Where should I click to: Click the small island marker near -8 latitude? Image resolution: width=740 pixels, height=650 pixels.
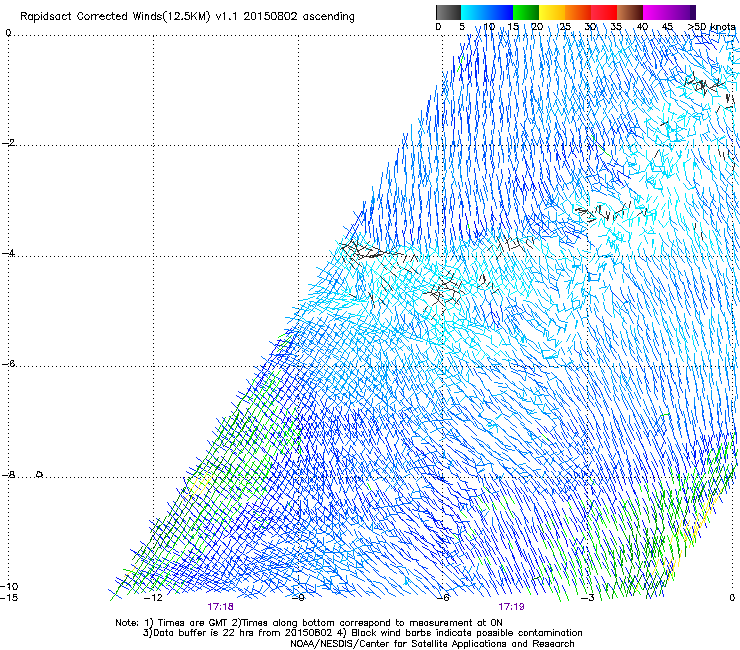coord(40,474)
